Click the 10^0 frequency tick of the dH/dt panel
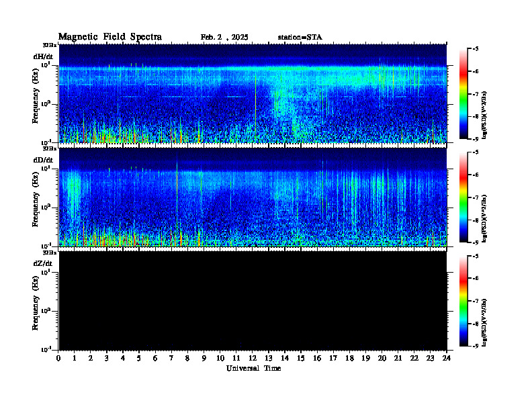Viewport: 532px width, 411px height. [46, 104]
